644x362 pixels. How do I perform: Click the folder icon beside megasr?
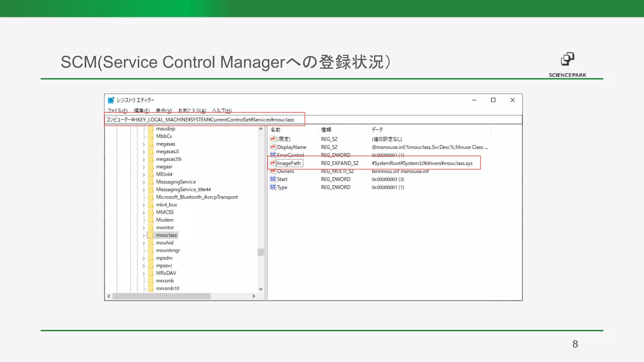151,167
